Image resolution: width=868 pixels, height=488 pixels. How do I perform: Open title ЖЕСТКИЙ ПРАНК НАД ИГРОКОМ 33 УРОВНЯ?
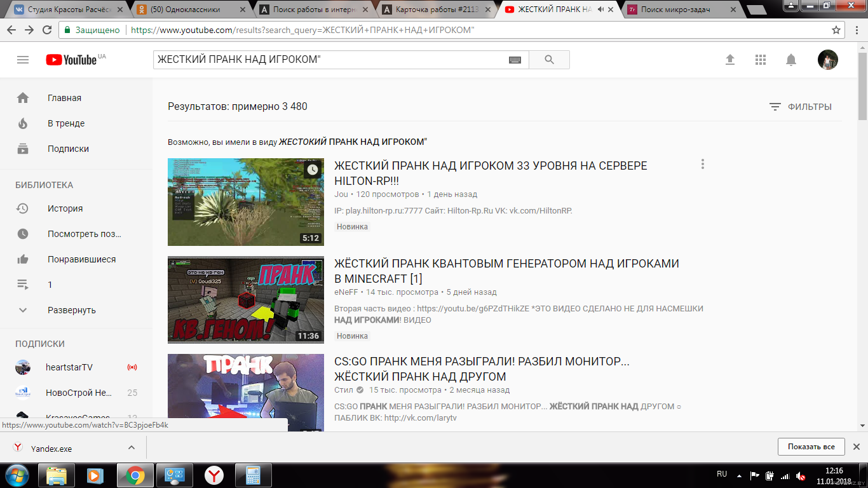pyautogui.click(x=491, y=173)
